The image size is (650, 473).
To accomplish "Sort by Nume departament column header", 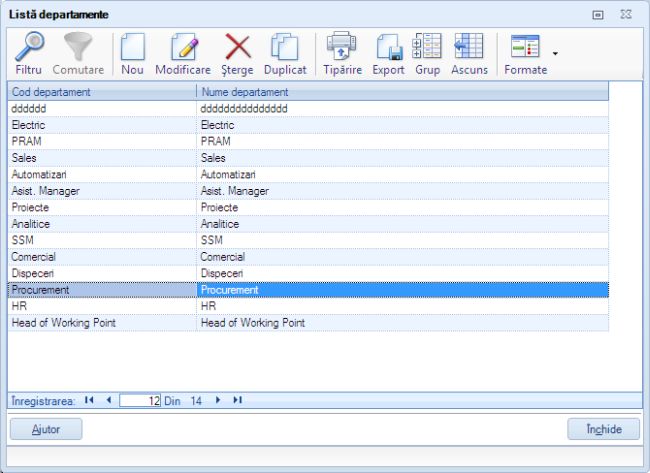I will click(x=402, y=92).
